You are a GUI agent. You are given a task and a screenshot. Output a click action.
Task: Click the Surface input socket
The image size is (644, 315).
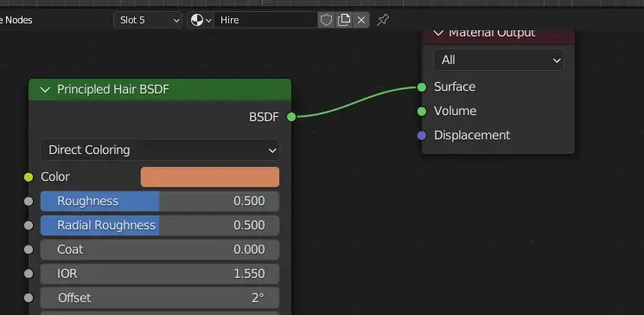pyautogui.click(x=422, y=87)
